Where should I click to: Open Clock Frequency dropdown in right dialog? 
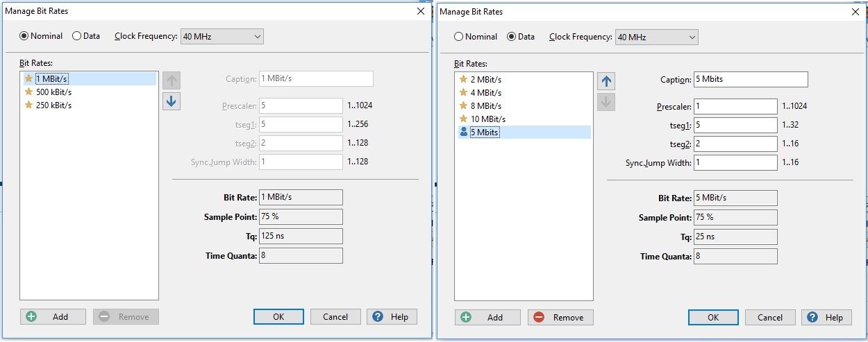[x=656, y=37]
